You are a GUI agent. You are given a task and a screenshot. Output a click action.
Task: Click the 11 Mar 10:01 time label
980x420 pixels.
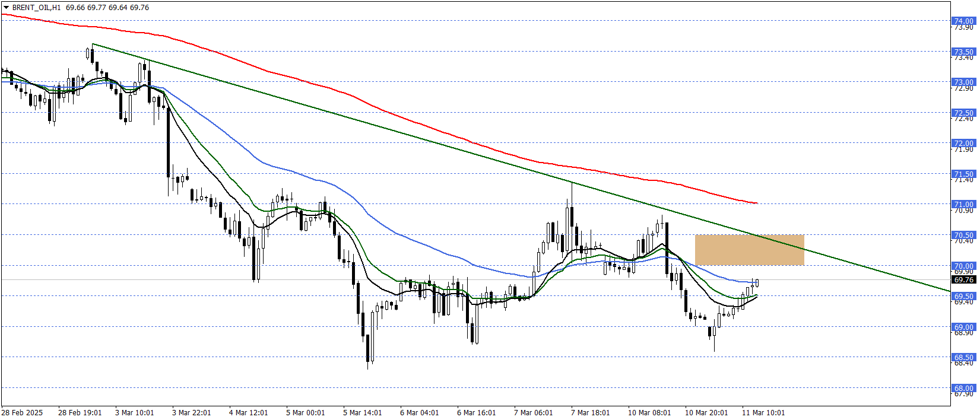(x=763, y=412)
